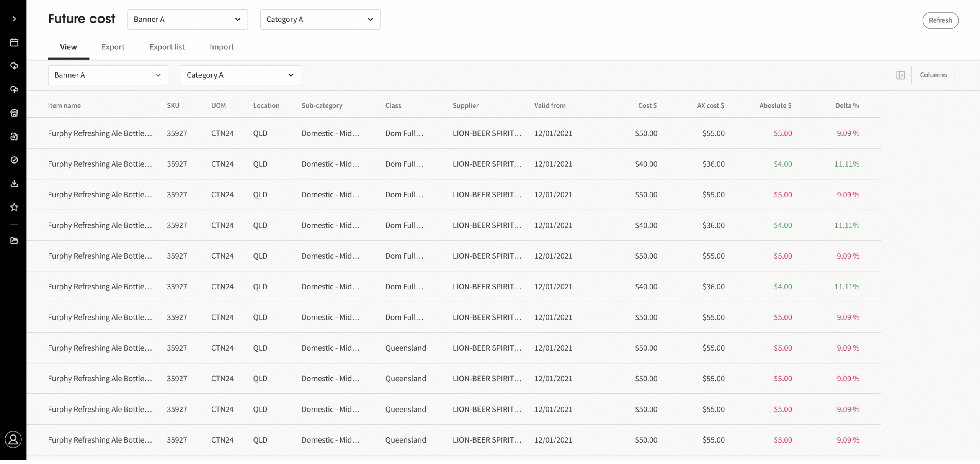
Task: Switch to the Export tab
Action: pos(113,47)
